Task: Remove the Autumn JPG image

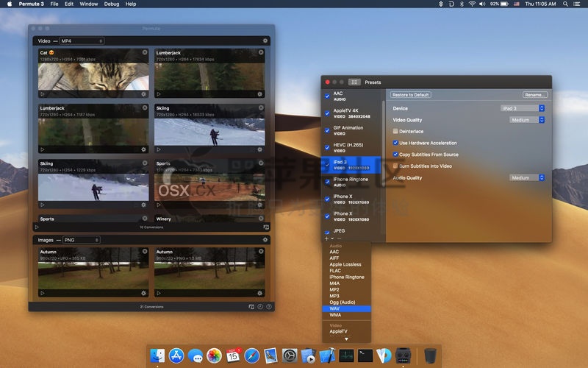Action: tap(145, 251)
